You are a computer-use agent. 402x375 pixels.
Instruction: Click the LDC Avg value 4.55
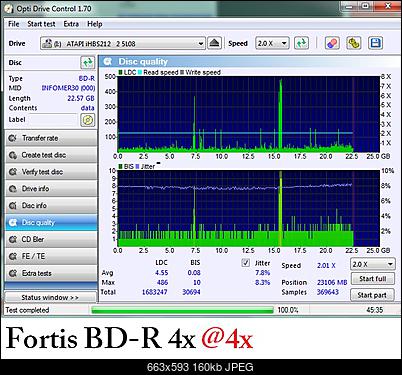pyautogui.click(x=161, y=273)
